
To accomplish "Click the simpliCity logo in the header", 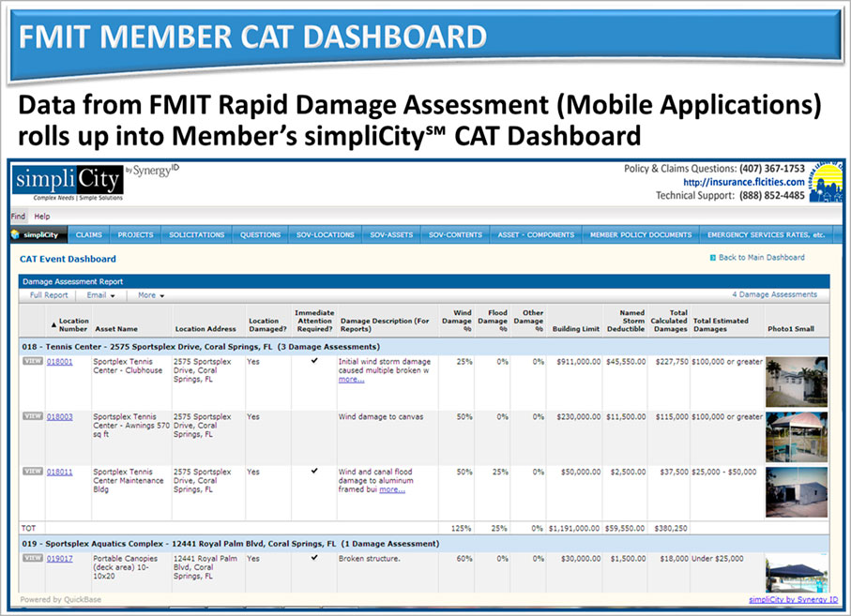I will click(68, 183).
